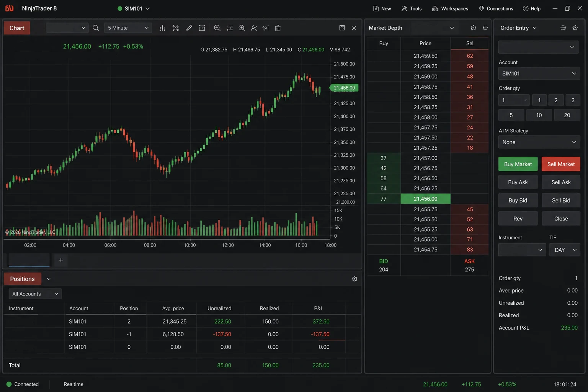Open the Account SIM101 dropdown in Order Entry
Image resolution: width=588 pixels, height=392 pixels.
(539, 73)
